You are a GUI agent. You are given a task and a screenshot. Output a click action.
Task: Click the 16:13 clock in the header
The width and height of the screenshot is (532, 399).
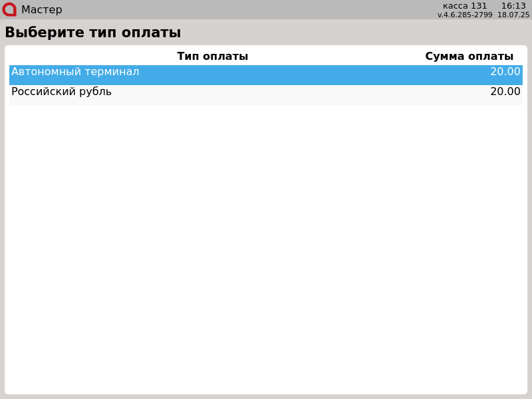[x=513, y=6]
